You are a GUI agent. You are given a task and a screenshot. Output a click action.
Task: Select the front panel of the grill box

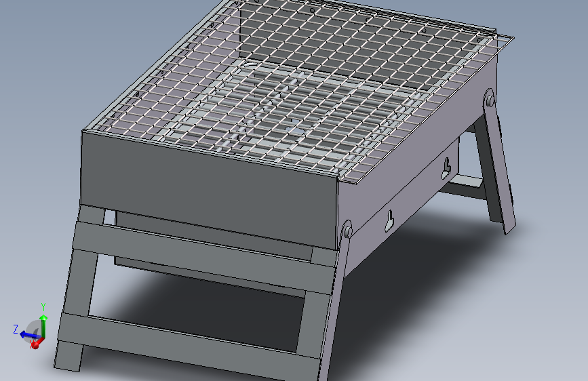(x=208, y=189)
